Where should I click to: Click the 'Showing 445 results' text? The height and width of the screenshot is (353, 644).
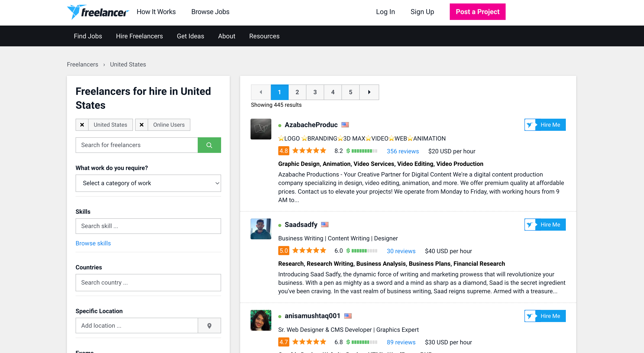click(x=276, y=105)
